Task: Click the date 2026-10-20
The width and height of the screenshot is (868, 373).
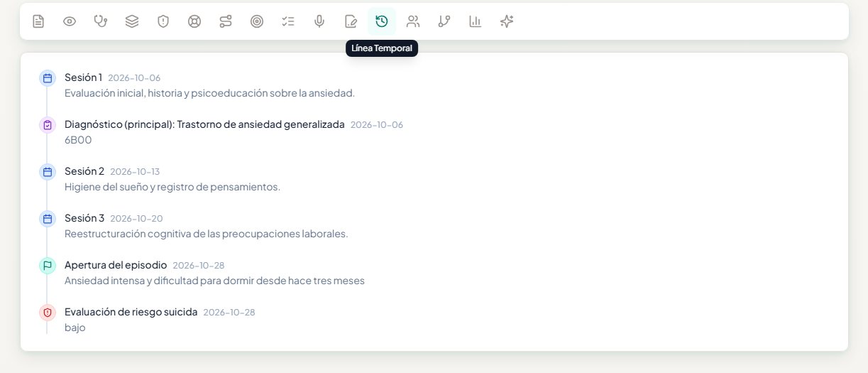Action: pyautogui.click(x=136, y=218)
